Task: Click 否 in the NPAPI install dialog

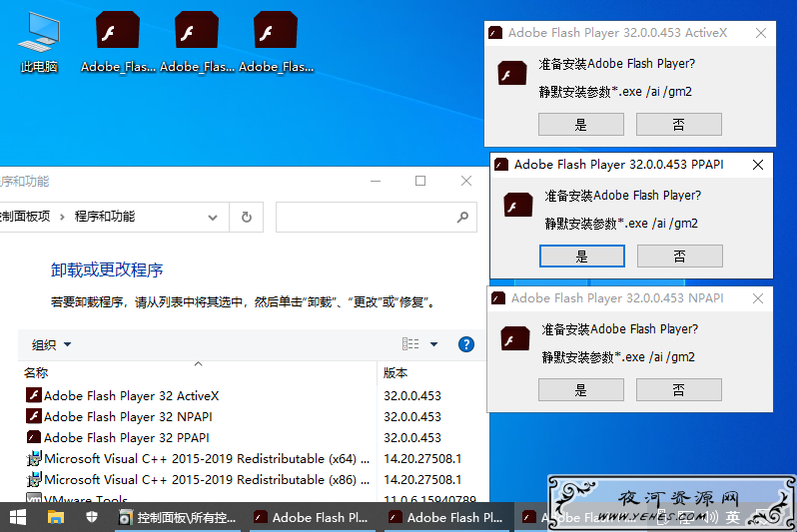Action: pos(678,389)
